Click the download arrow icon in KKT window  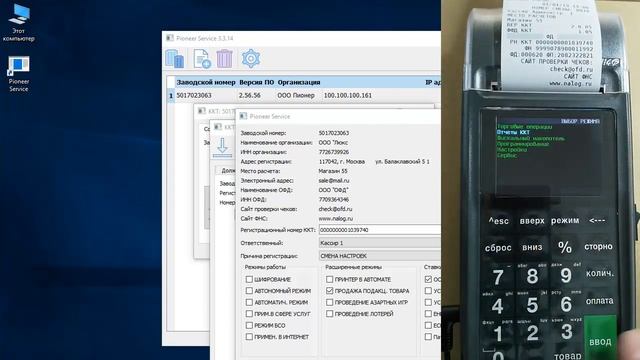pyautogui.click(x=222, y=148)
